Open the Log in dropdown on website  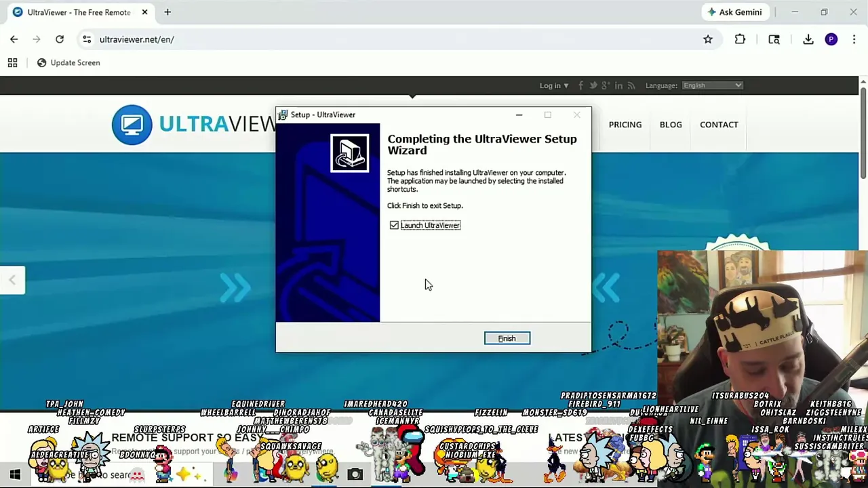click(554, 85)
